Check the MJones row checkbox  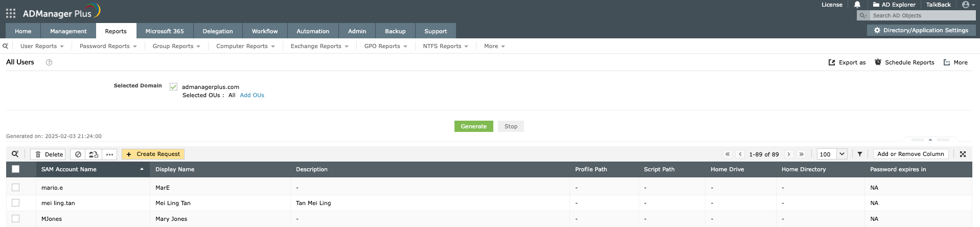15,219
